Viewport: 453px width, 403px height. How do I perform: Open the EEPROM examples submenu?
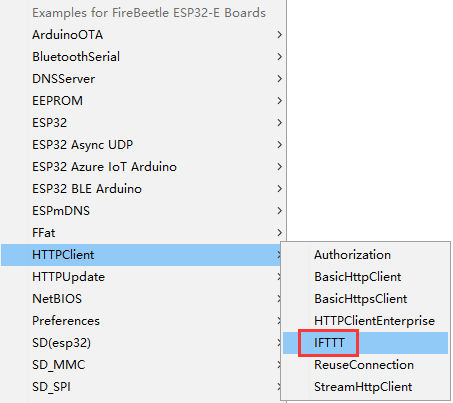click(143, 101)
